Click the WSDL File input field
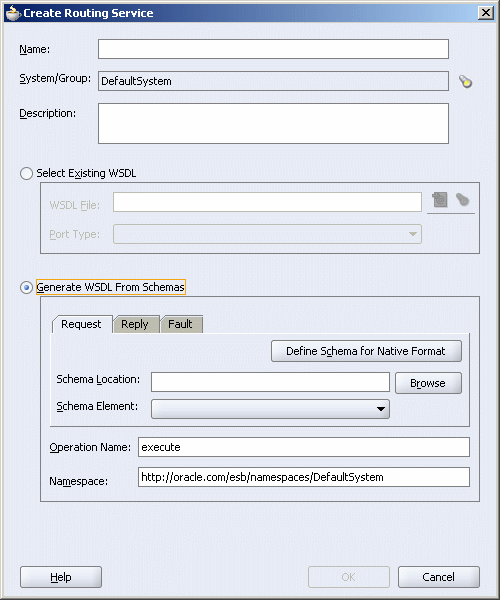500x600 pixels. 267,202
